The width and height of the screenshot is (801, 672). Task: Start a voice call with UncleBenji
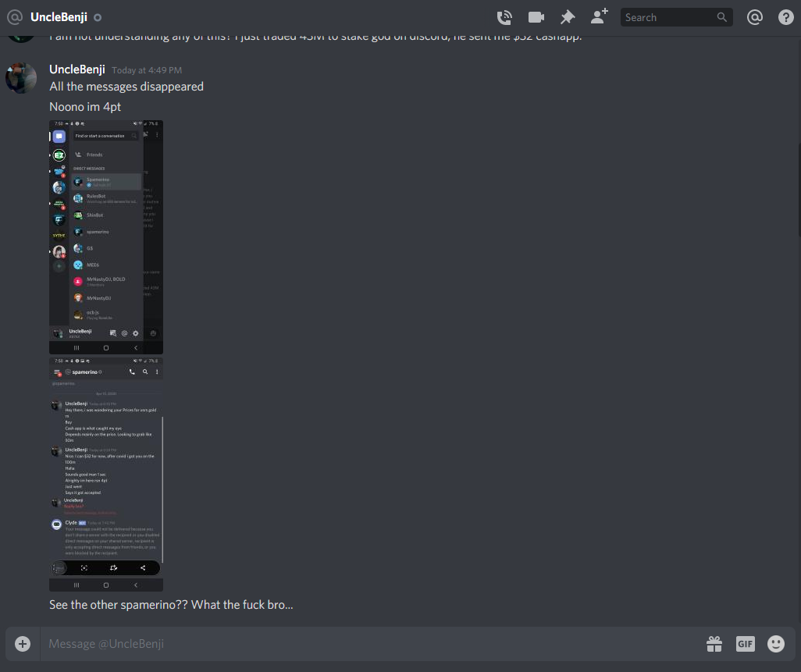[x=504, y=17]
